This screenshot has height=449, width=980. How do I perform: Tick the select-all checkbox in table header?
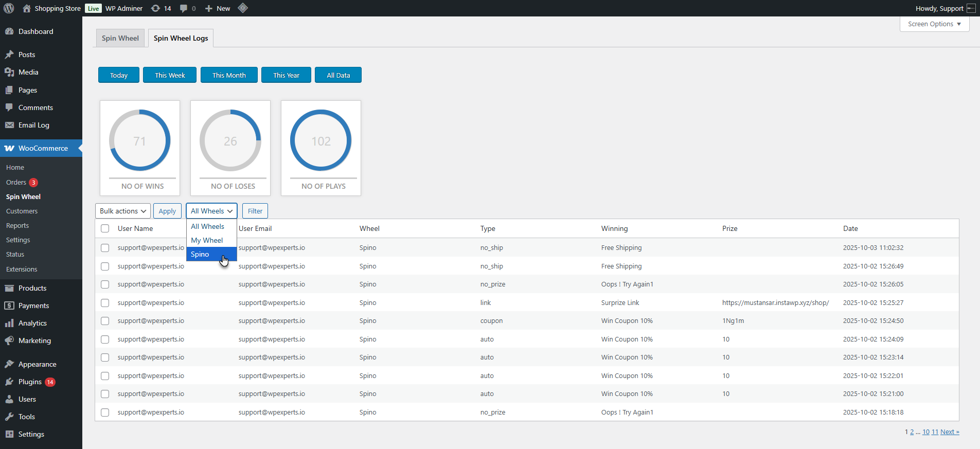pos(105,228)
